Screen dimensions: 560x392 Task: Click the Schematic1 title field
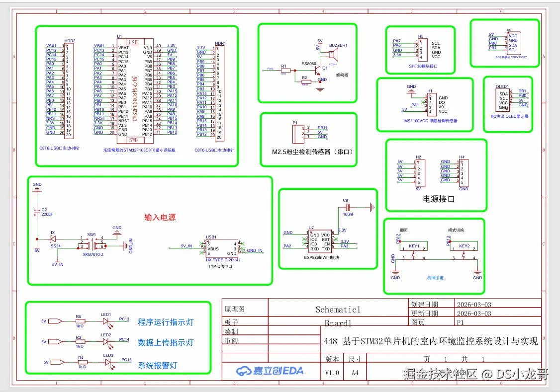(x=338, y=310)
